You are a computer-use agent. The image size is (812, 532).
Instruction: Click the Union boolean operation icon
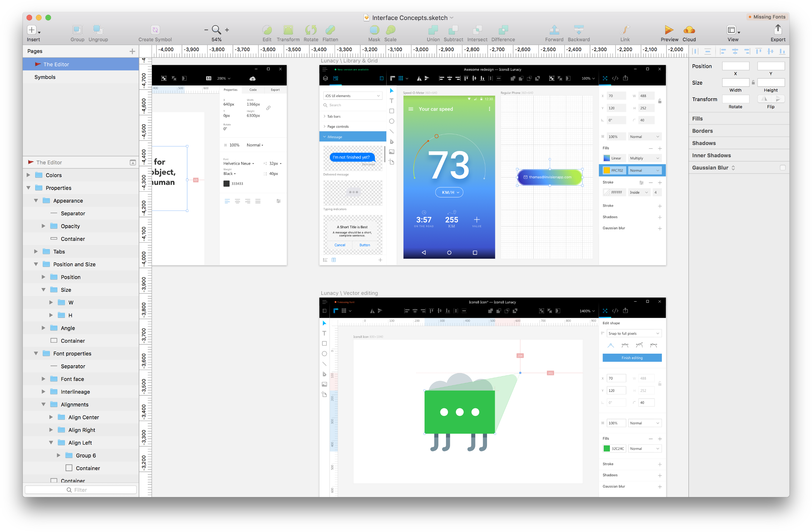[433, 30]
